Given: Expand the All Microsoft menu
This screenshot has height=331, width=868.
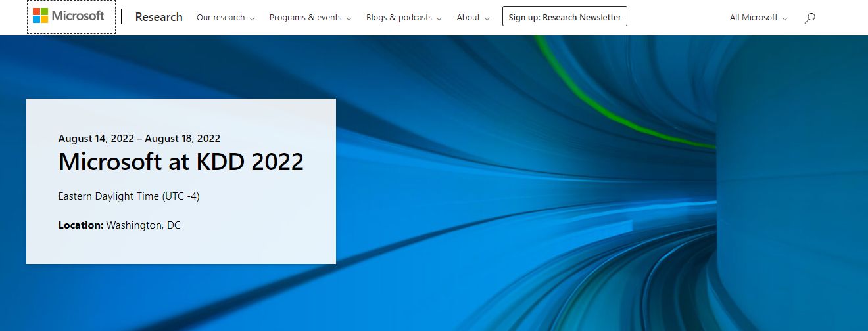Looking at the screenshot, I should pyautogui.click(x=759, y=18).
